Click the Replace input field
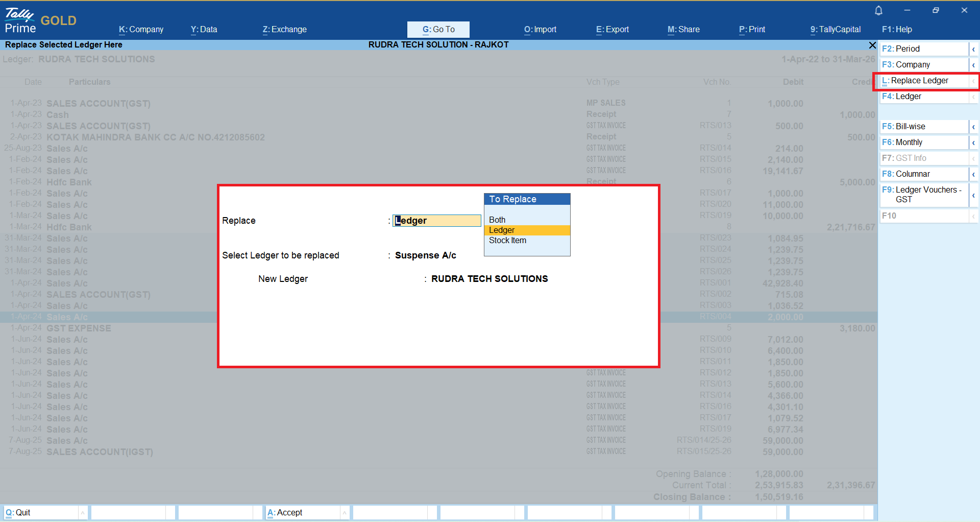Image resolution: width=980 pixels, height=522 pixels. pyautogui.click(x=436, y=221)
